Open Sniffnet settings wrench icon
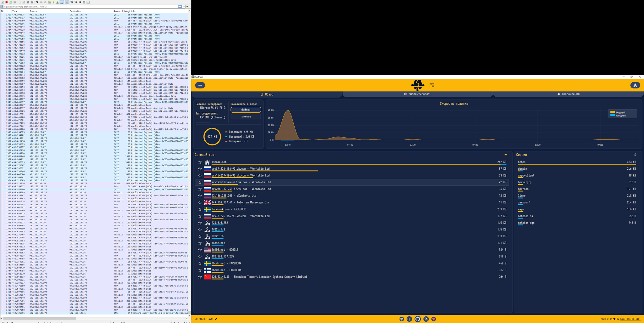The width and height of the screenshot is (644, 323). click(x=635, y=85)
